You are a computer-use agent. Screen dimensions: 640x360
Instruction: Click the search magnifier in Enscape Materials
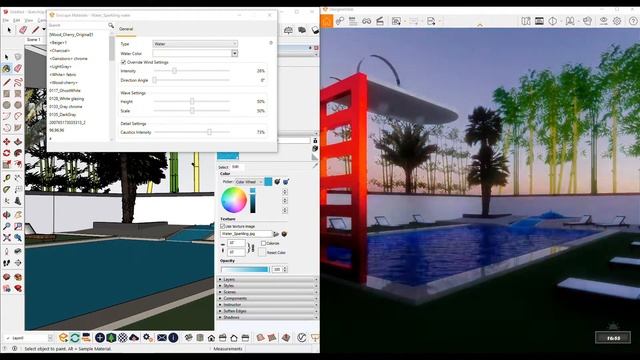tap(111, 25)
